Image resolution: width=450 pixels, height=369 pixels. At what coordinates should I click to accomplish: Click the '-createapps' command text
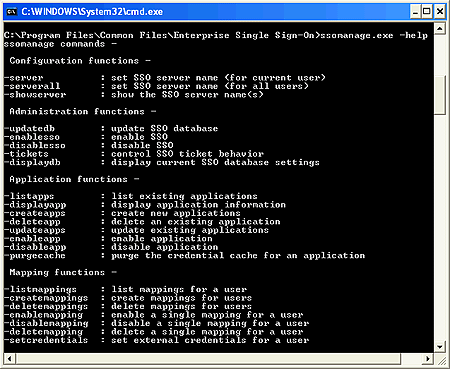coord(35,213)
